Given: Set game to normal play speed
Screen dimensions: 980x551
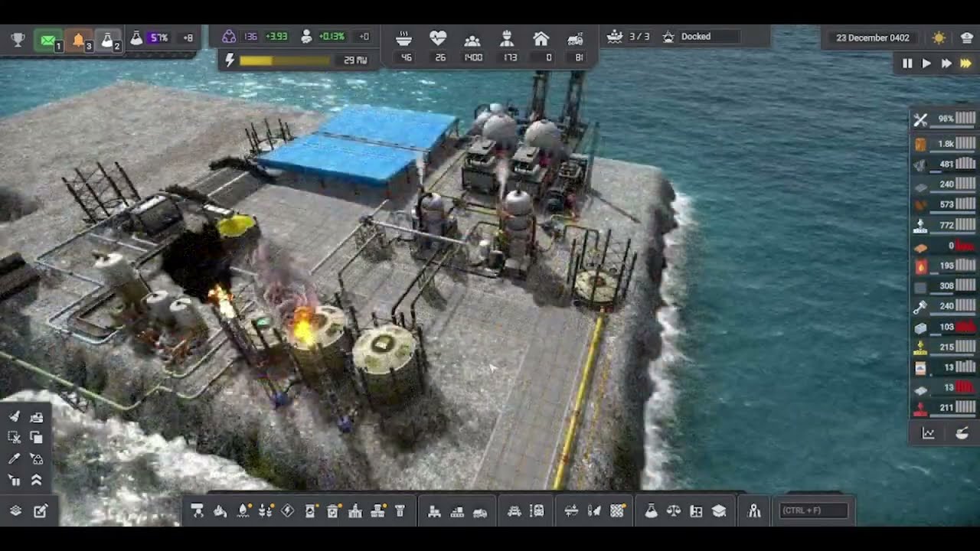Looking at the screenshot, I should (926, 64).
